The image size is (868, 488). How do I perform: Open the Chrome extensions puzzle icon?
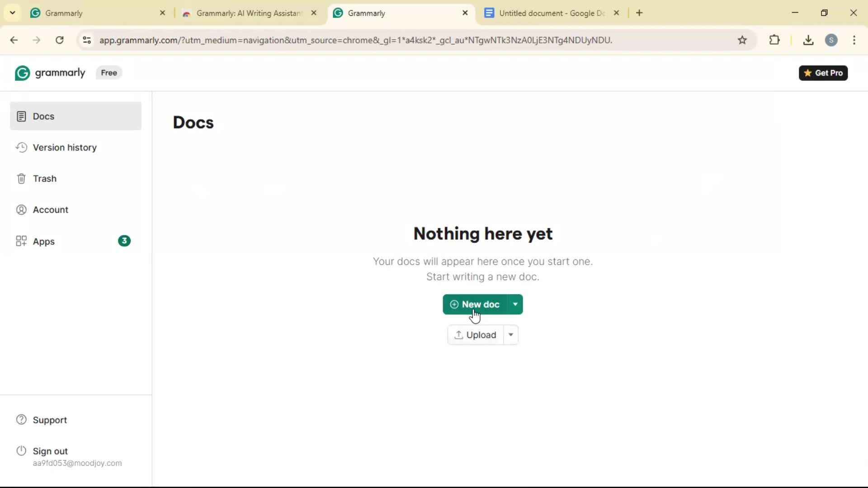point(774,40)
